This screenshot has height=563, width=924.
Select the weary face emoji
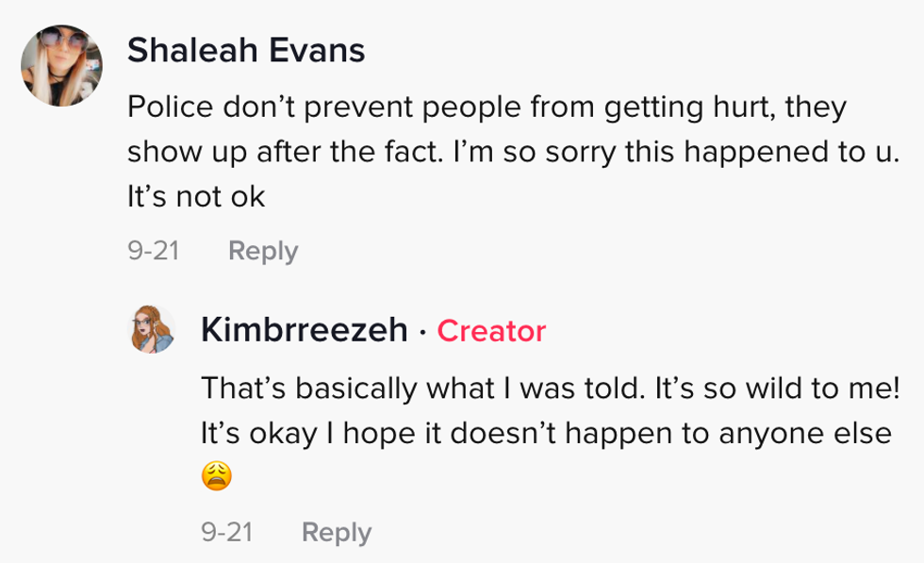(216, 478)
